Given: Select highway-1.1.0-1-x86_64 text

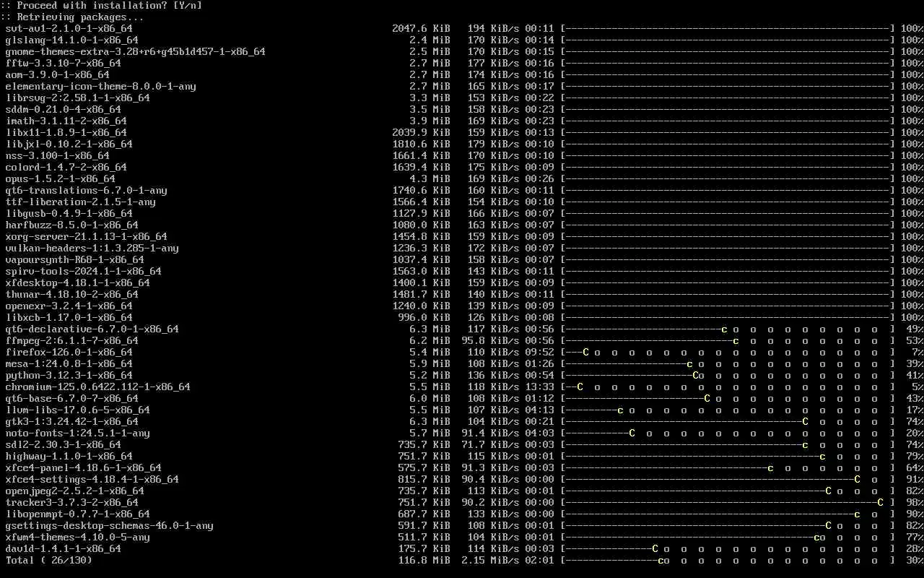Looking at the screenshot, I should tap(69, 457).
